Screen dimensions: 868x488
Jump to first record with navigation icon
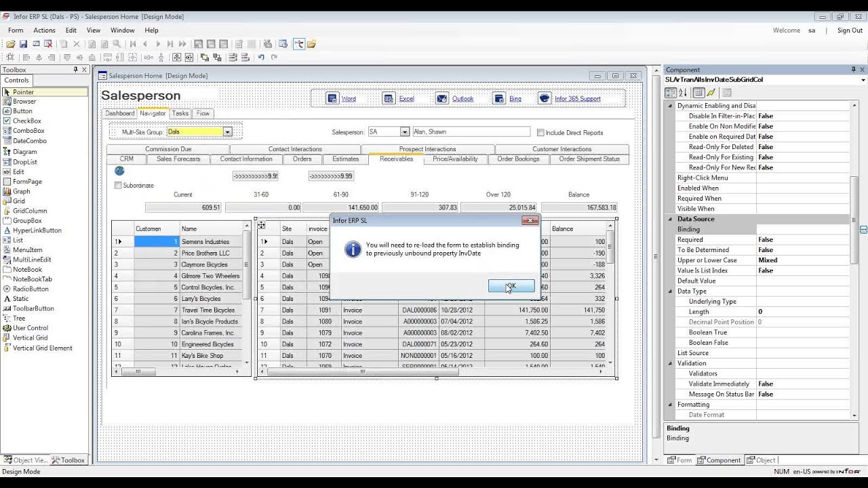click(133, 44)
